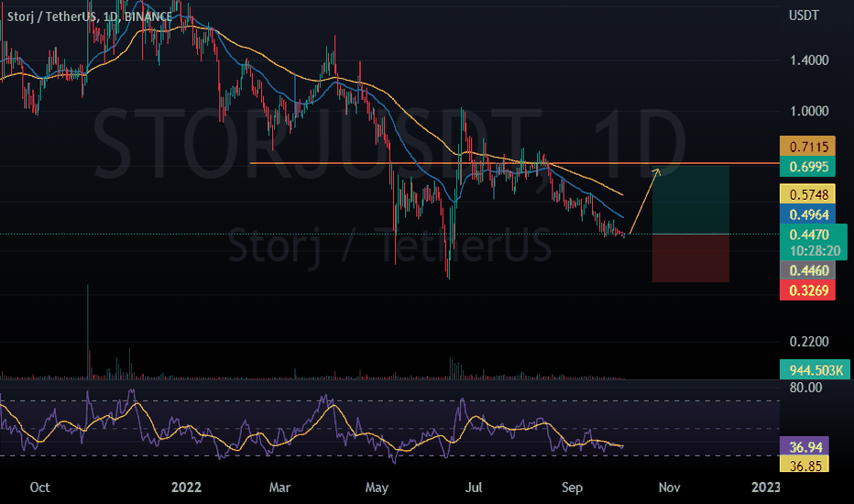Select the 0.7115 orange price label
This screenshot has width=854, height=504.
pos(807,147)
